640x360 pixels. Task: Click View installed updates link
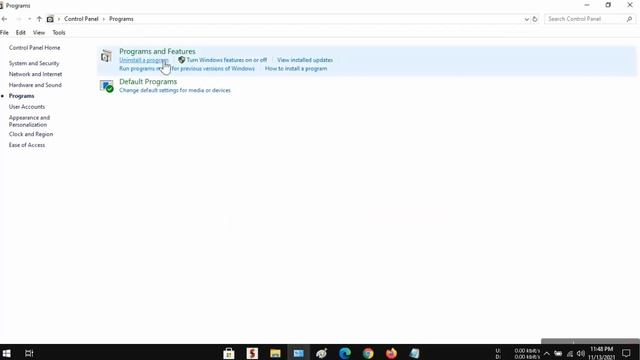pos(305,60)
